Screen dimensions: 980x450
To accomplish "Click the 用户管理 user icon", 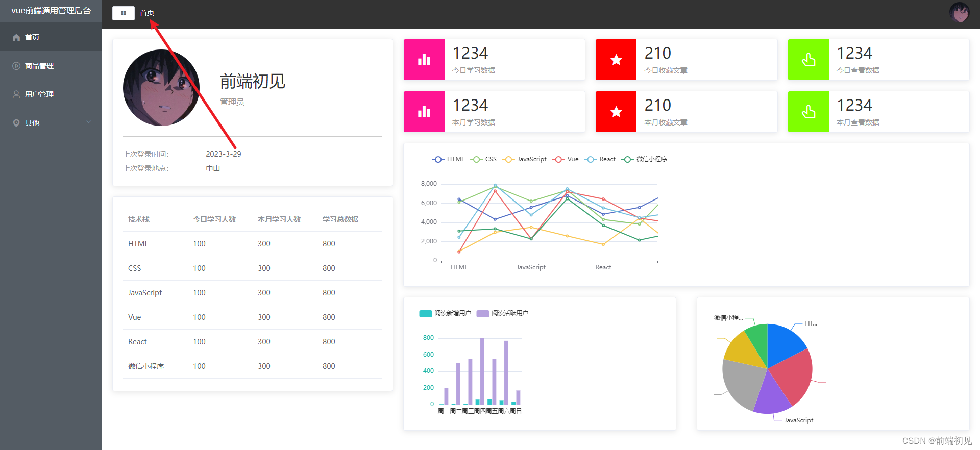I will [x=16, y=94].
